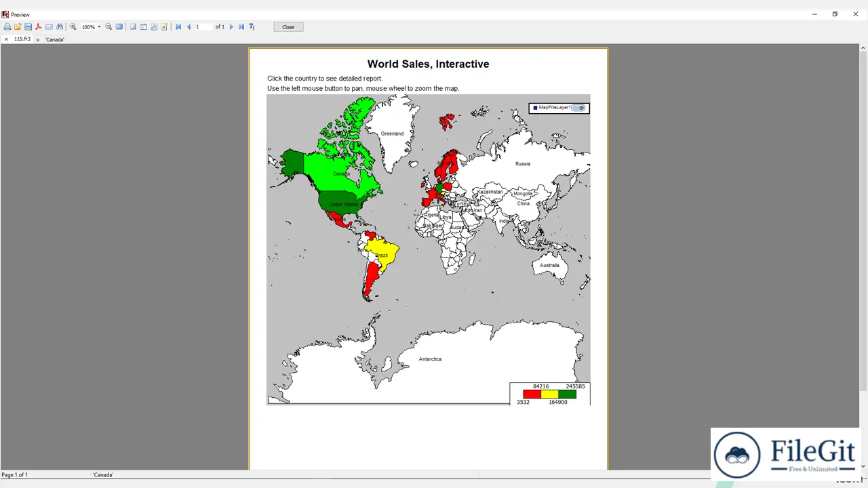Click the page number input field

tap(203, 27)
